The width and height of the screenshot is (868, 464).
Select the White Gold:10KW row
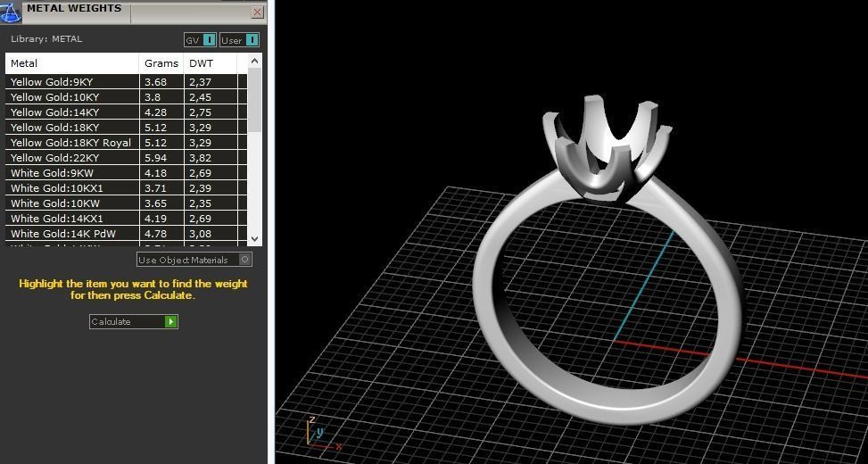coord(126,203)
